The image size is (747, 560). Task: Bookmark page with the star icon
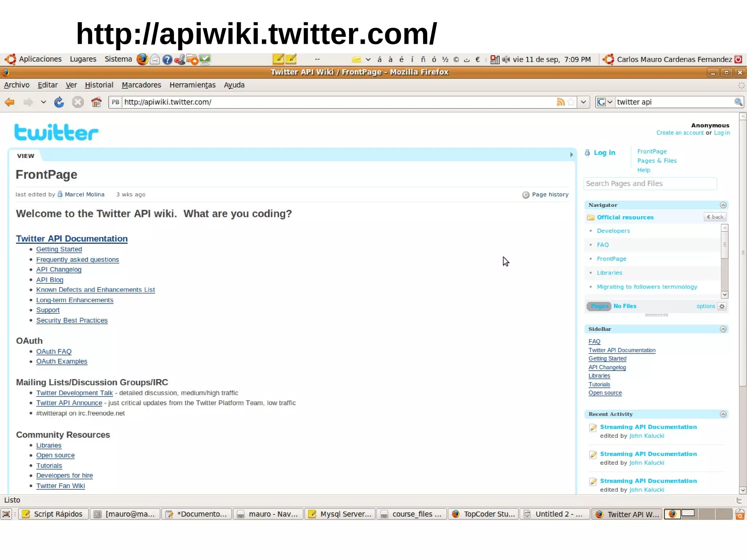pos(571,102)
